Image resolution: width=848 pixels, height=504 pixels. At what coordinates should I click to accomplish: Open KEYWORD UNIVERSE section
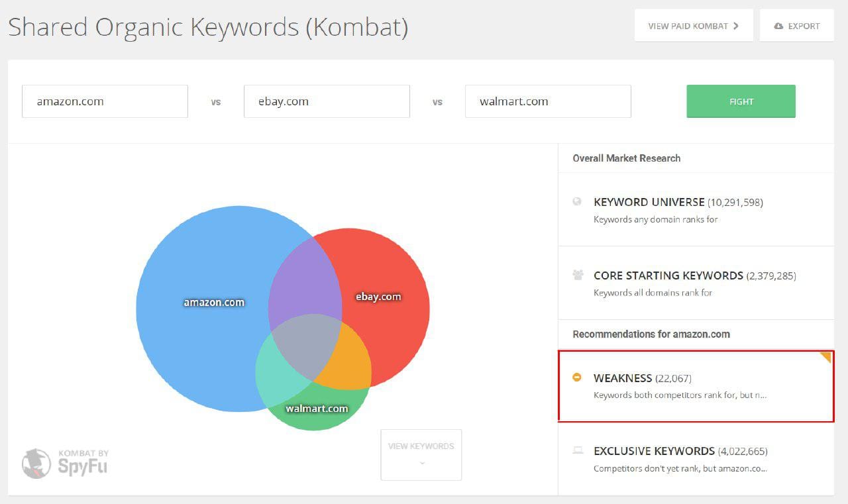(696, 209)
